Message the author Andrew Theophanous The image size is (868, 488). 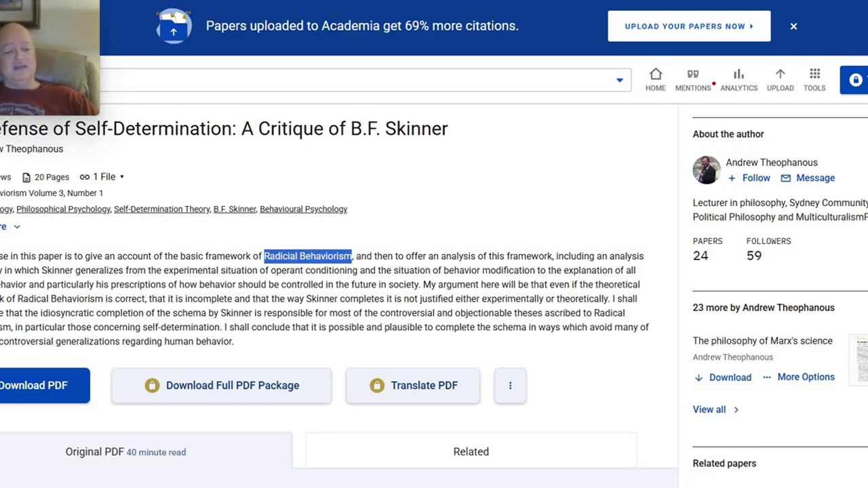click(808, 178)
